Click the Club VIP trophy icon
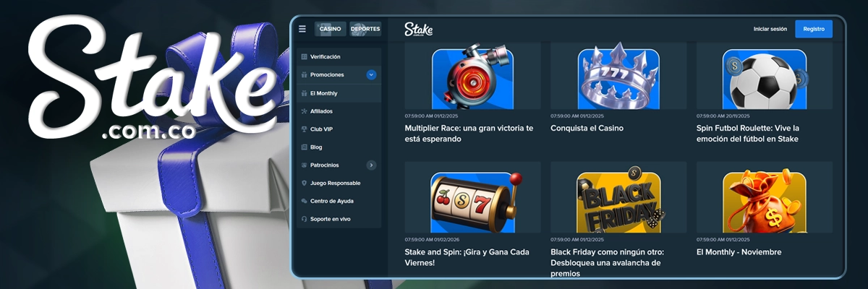Screen dimensions: 868x289 304,129
